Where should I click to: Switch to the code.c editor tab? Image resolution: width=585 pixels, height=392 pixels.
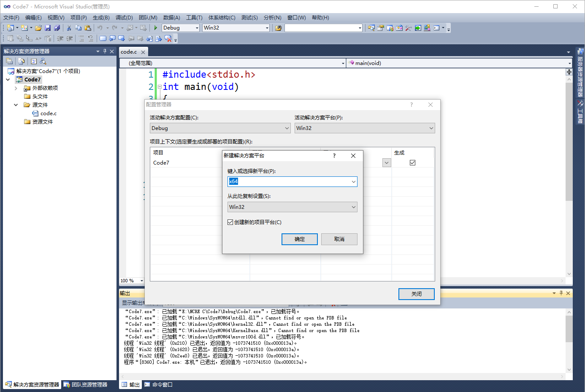129,52
